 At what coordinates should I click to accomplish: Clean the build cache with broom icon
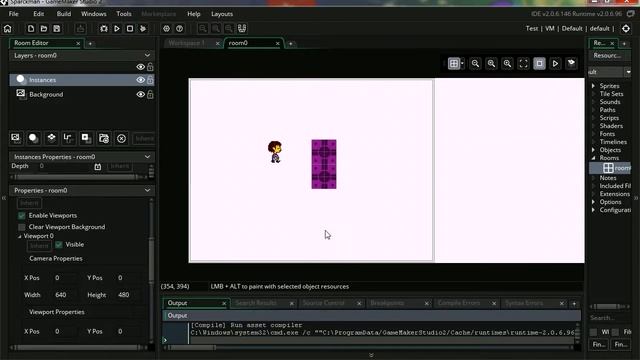coord(143,29)
